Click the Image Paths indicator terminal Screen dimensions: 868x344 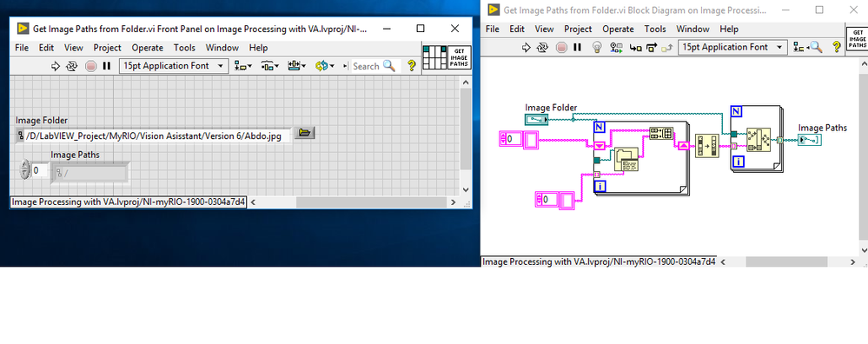[x=809, y=139]
